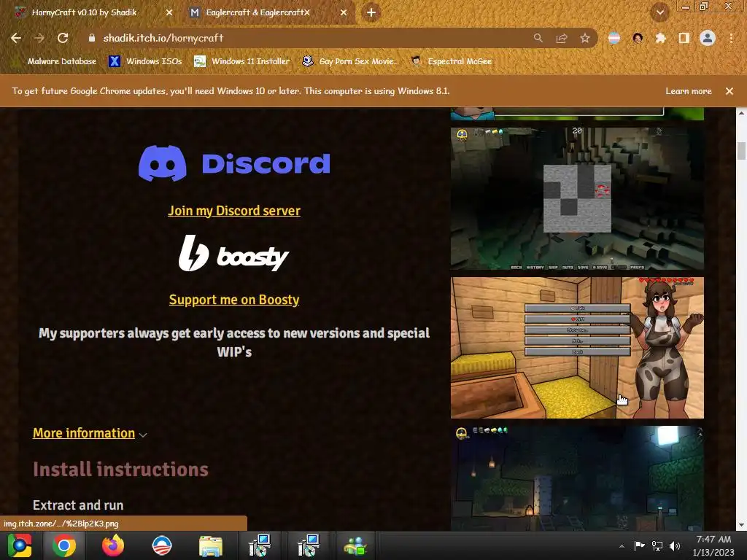
Task: Open the Obama-logo taskbar app
Action: [x=161, y=545]
